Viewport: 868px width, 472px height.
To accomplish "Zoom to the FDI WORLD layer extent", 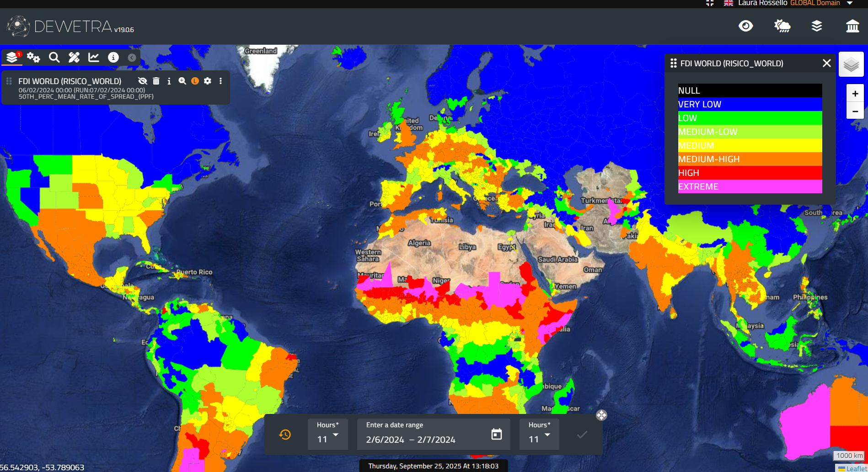I will tap(182, 81).
